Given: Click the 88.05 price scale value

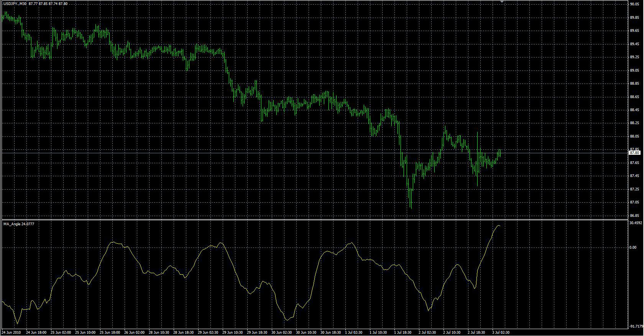Looking at the screenshot, I should (634, 136).
